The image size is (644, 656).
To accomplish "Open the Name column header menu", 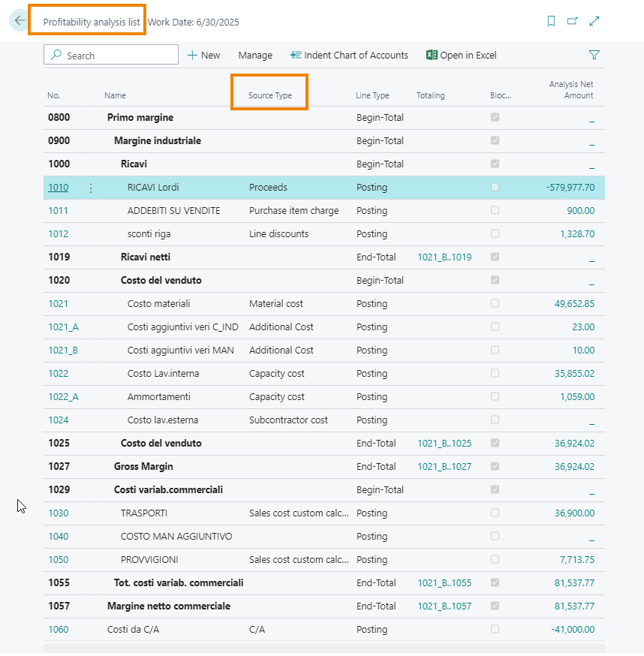I will coord(115,95).
